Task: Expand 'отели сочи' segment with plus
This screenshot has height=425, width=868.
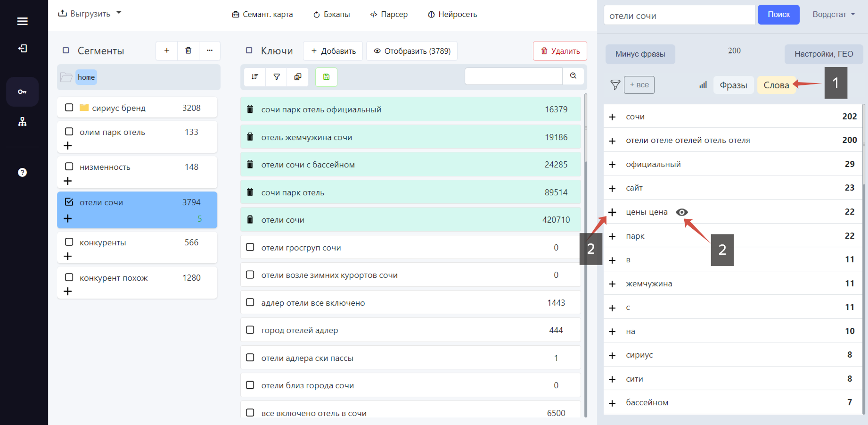Action: (x=68, y=218)
